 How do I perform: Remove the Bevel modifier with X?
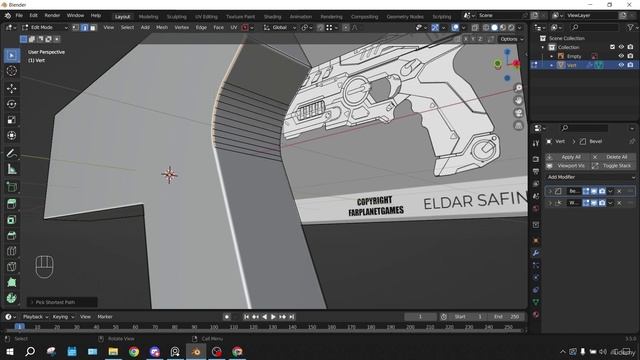point(619,191)
